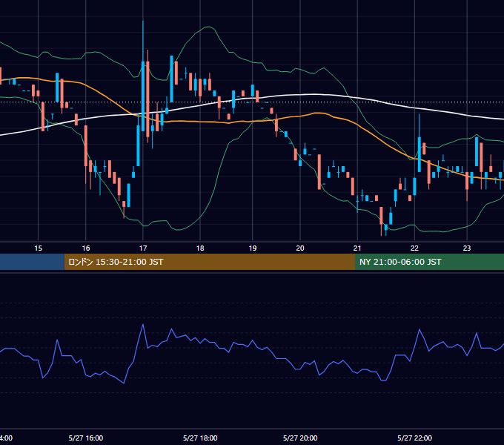Click the 5/27 16:00 date label

86,438
